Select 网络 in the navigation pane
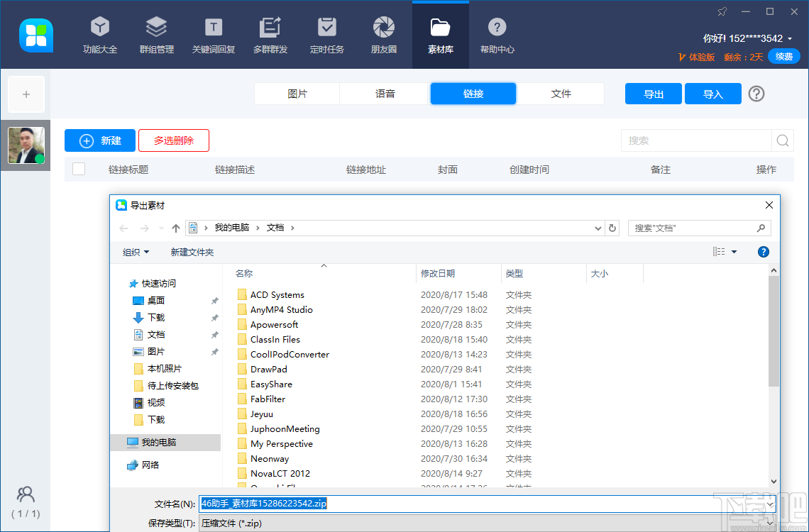The width and height of the screenshot is (809, 532). [150, 465]
